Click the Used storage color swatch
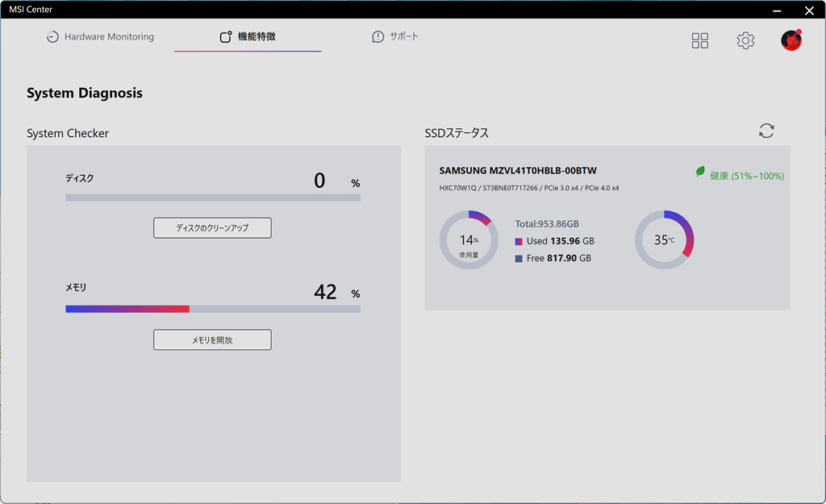The height and width of the screenshot is (504, 826). click(519, 241)
